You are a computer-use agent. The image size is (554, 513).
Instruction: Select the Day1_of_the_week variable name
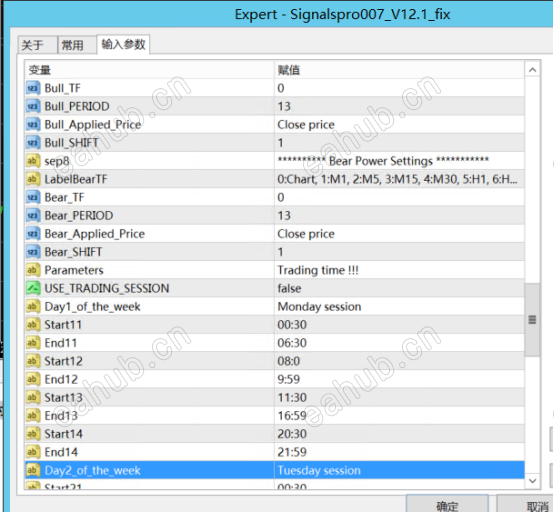[x=92, y=307]
